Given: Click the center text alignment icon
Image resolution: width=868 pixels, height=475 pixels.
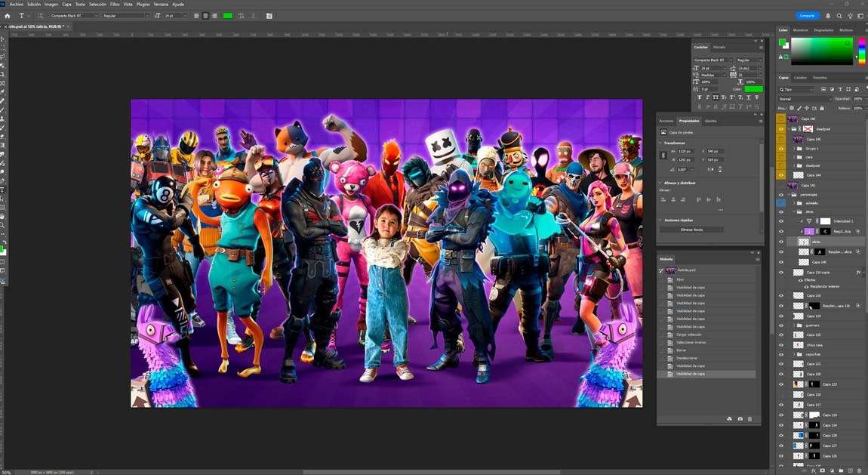Looking at the screenshot, I should coord(205,15).
